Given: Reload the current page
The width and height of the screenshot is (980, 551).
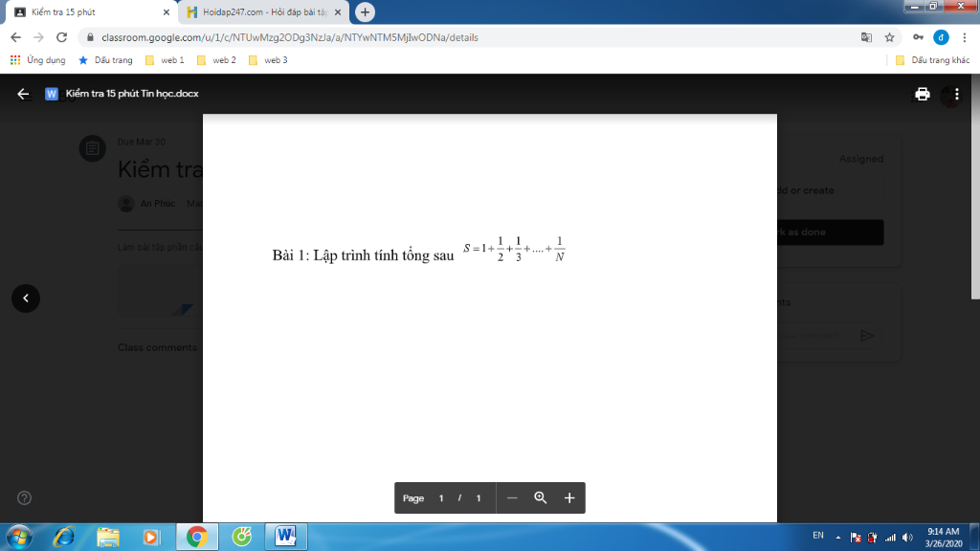Looking at the screenshot, I should tap(61, 37).
